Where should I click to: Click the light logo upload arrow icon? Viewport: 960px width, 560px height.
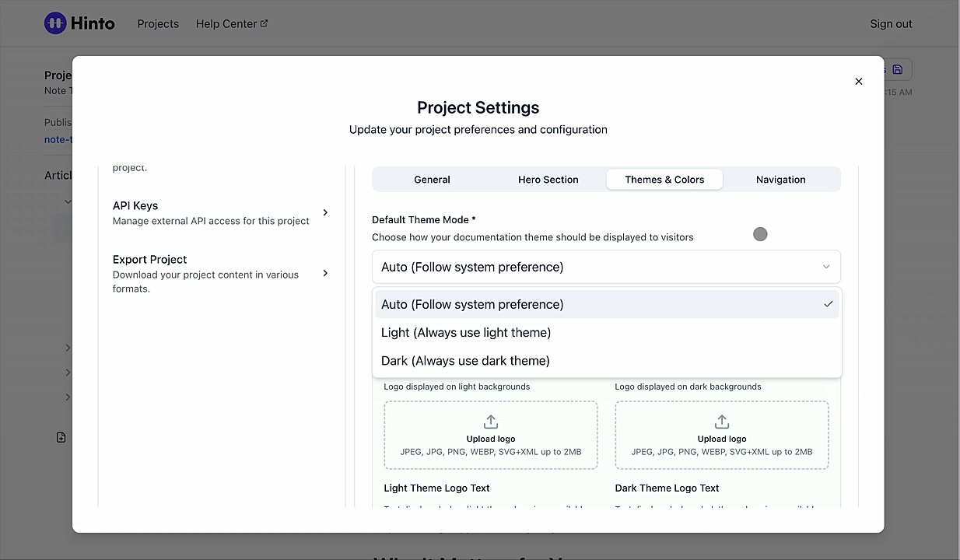tap(491, 422)
